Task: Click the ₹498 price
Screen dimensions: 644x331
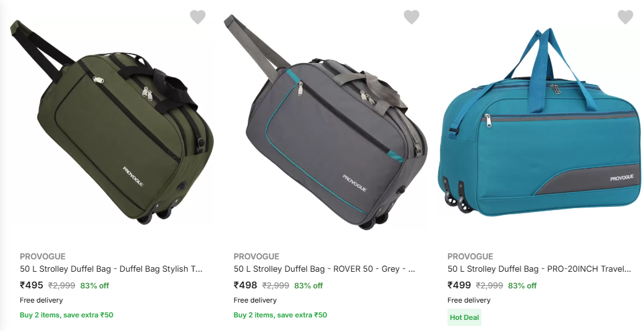Action: [x=245, y=285]
